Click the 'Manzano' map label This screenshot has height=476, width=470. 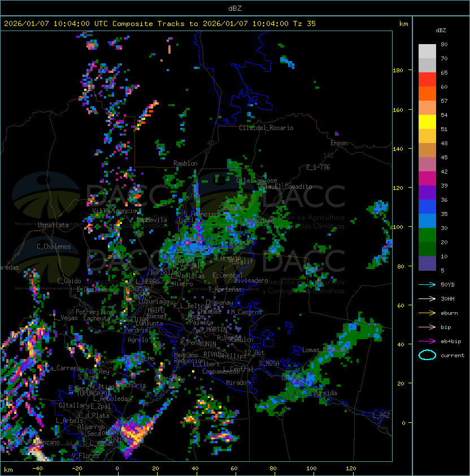tap(47, 442)
